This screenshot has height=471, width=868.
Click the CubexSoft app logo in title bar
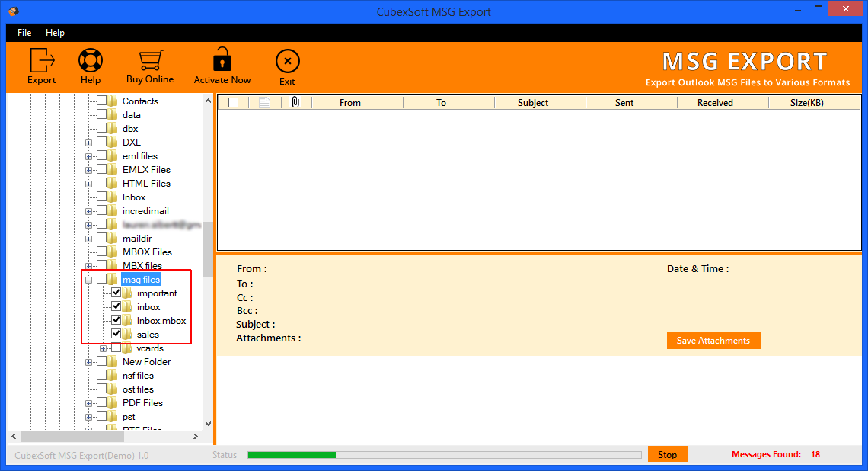coord(14,11)
